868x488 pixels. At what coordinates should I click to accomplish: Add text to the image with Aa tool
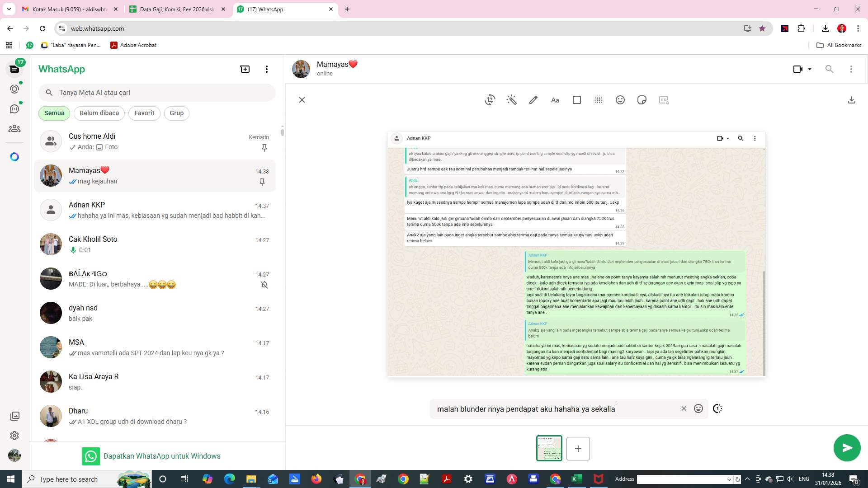(555, 99)
